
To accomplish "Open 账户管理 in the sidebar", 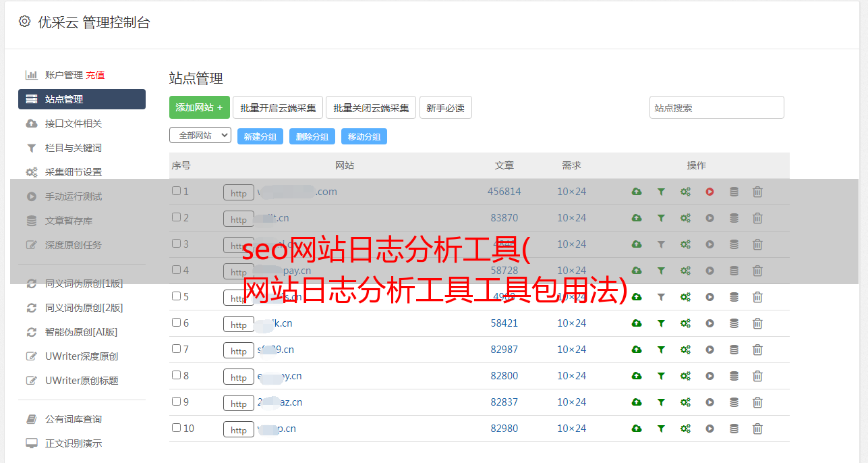I will point(64,75).
